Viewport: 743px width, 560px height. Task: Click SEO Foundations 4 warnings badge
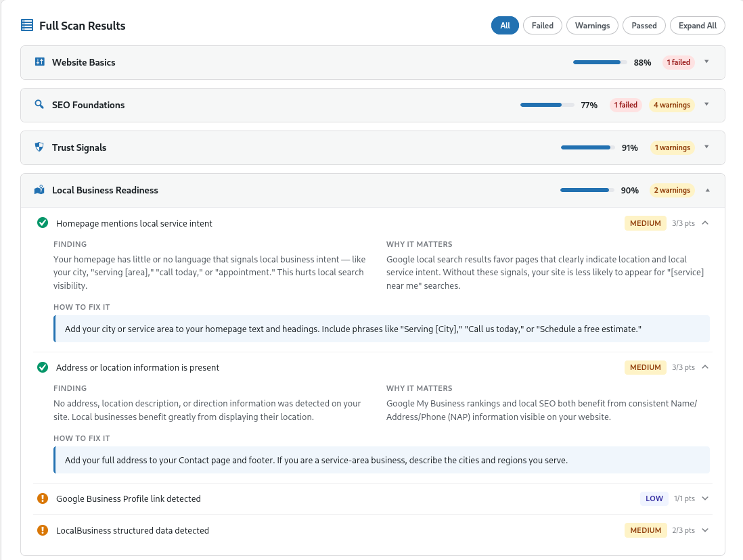click(672, 105)
